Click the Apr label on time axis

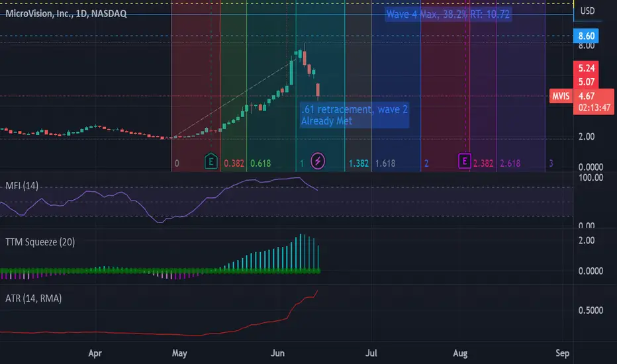[x=95, y=353]
